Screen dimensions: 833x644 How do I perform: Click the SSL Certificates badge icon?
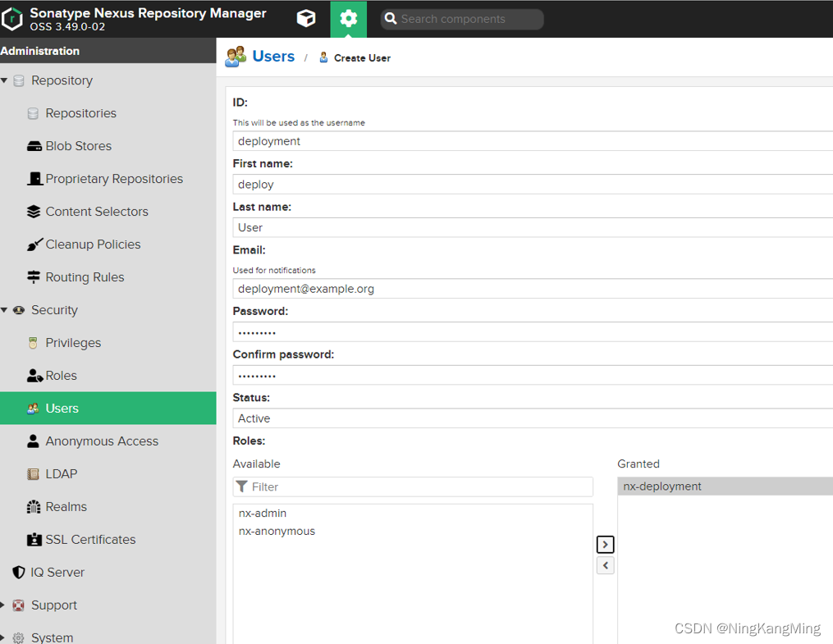[34, 540]
